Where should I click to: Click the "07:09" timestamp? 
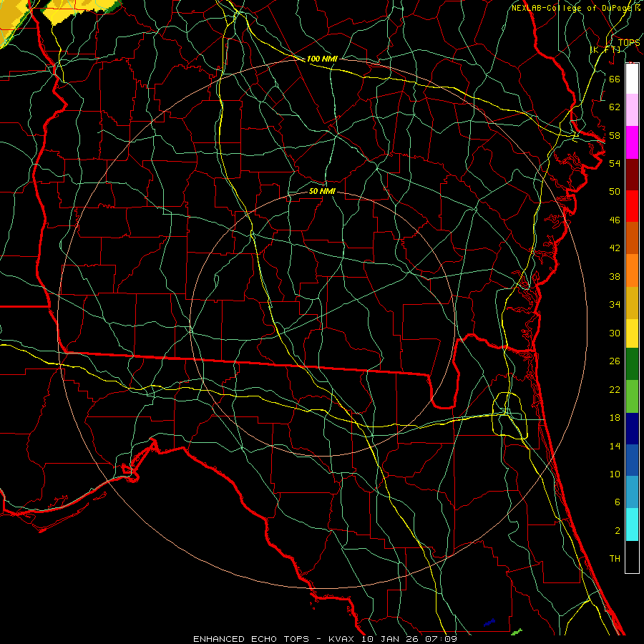(442, 639)
